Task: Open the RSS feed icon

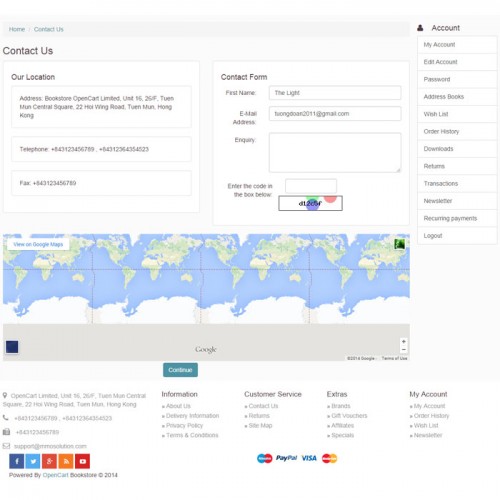Action: [x=66, y=461]
